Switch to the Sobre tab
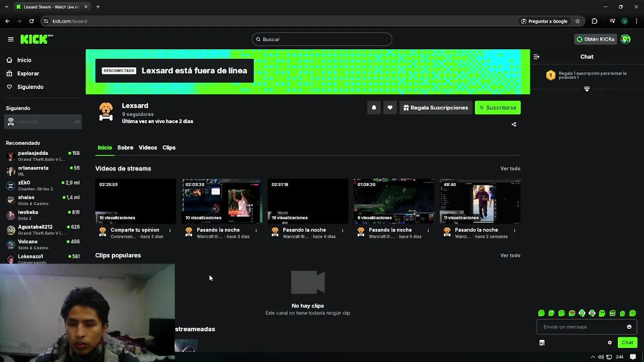The height and width of the screenshot is (362, 644). [x=125, y=147]
